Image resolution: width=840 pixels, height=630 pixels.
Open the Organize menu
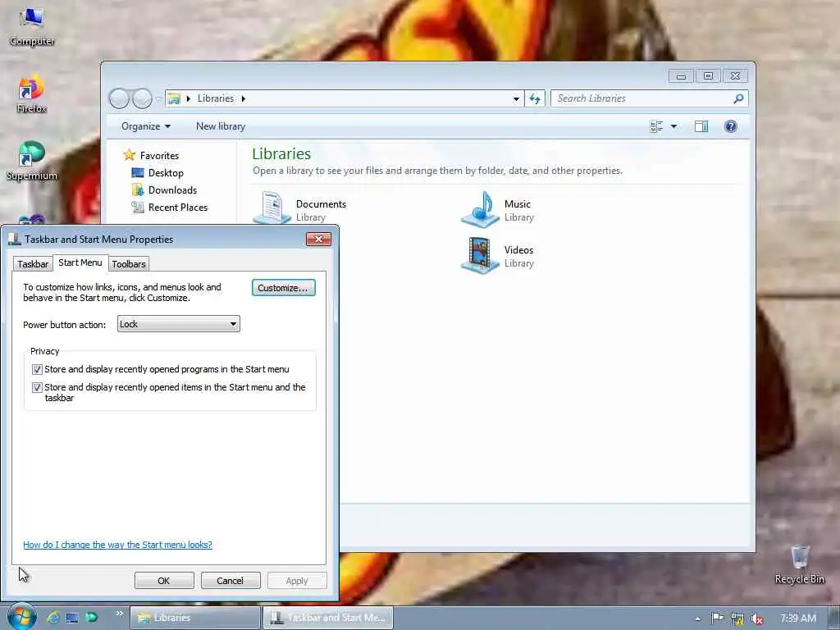[146, 126]
